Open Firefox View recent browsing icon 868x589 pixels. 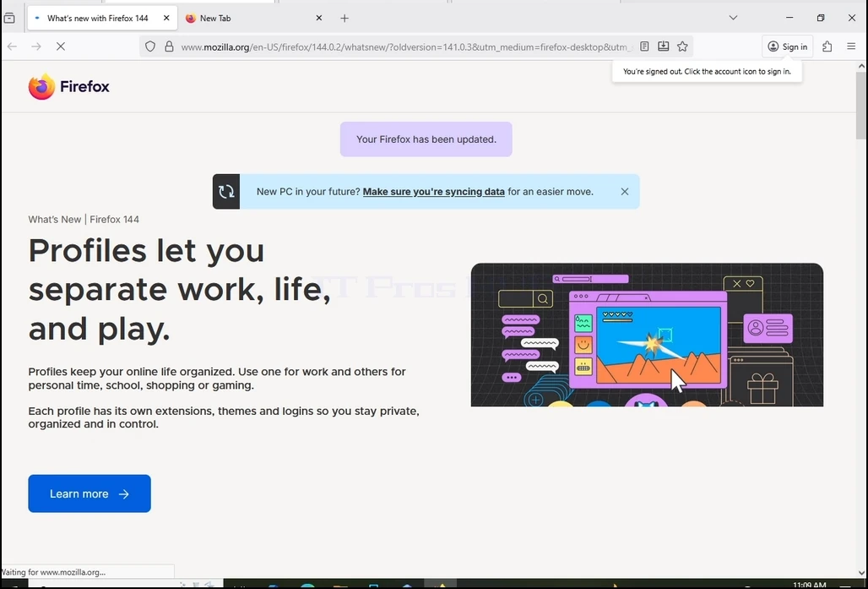[x=9, y=19]
